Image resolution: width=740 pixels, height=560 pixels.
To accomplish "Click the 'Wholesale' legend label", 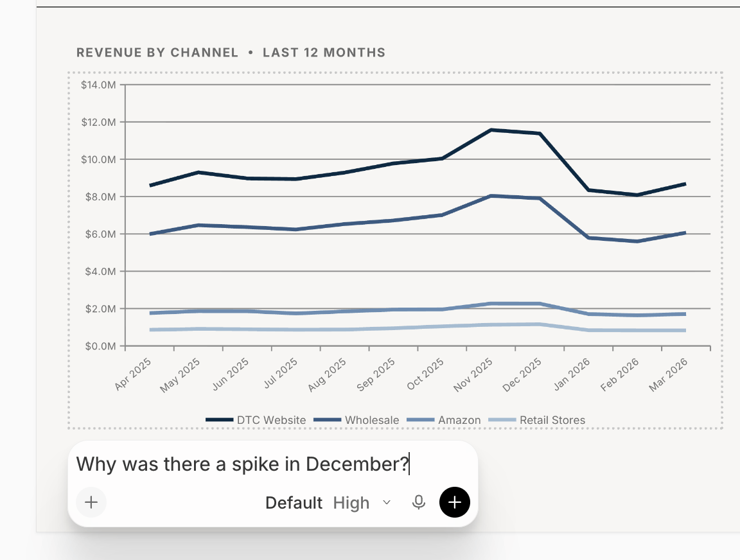I will click(372, 420).
